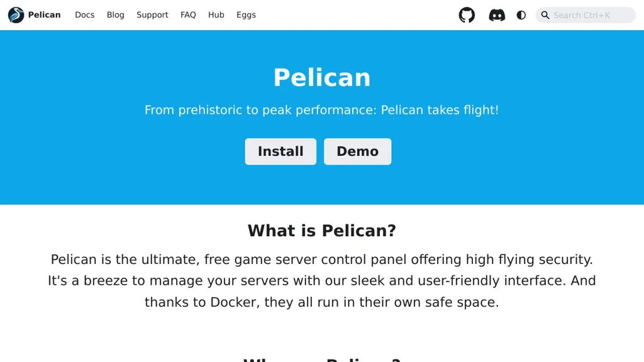Screen dimensions: 644x362
Task: Toggle dark/light theme mode
Action: pos(521,15)
